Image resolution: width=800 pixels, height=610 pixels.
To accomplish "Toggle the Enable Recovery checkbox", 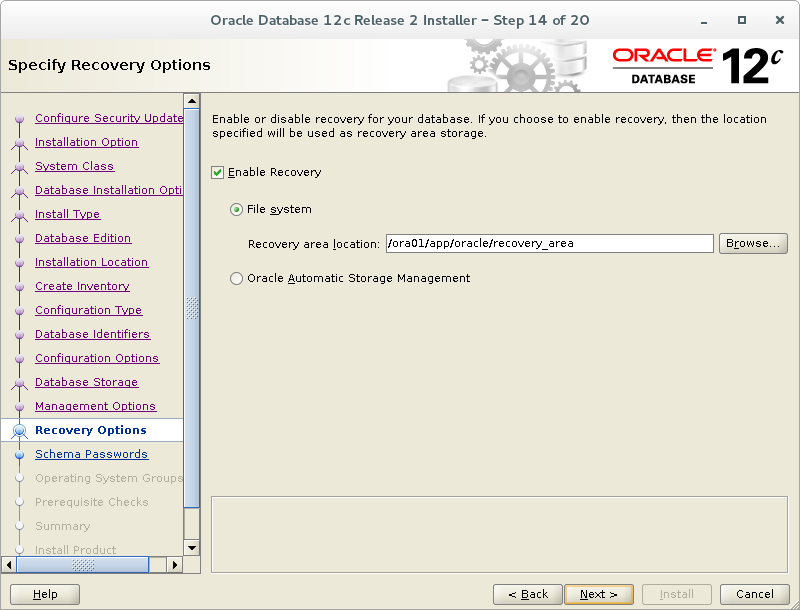I will tap(217, 172).
